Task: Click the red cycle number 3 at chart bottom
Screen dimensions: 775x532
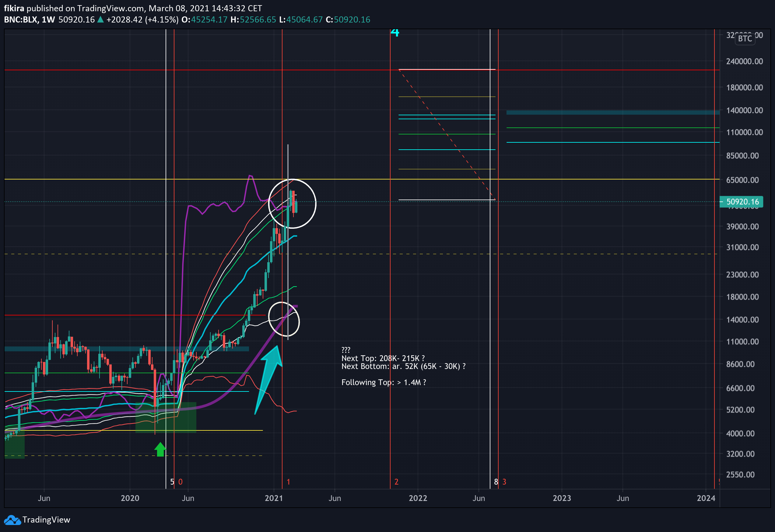Action: [504, 482]
